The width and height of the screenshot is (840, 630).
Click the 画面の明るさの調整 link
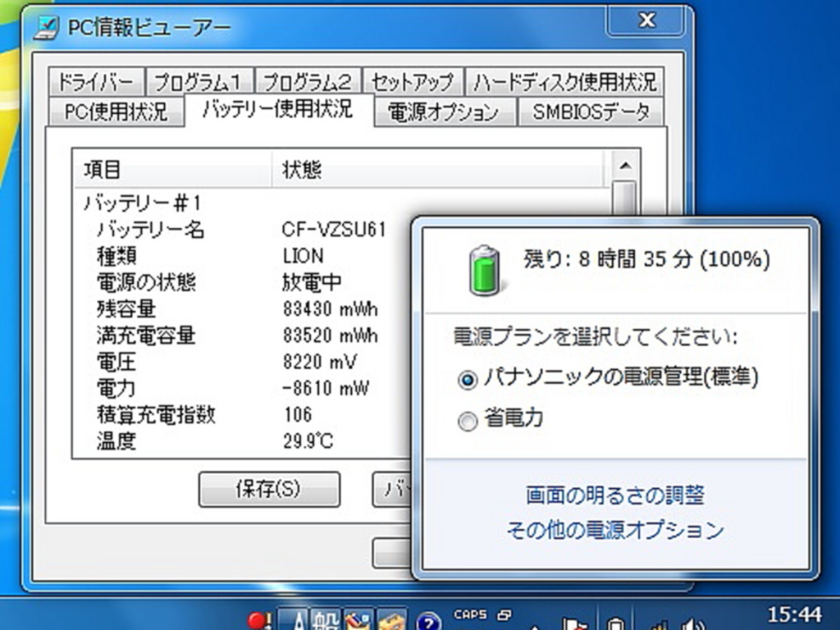click(x=615, y=496)
